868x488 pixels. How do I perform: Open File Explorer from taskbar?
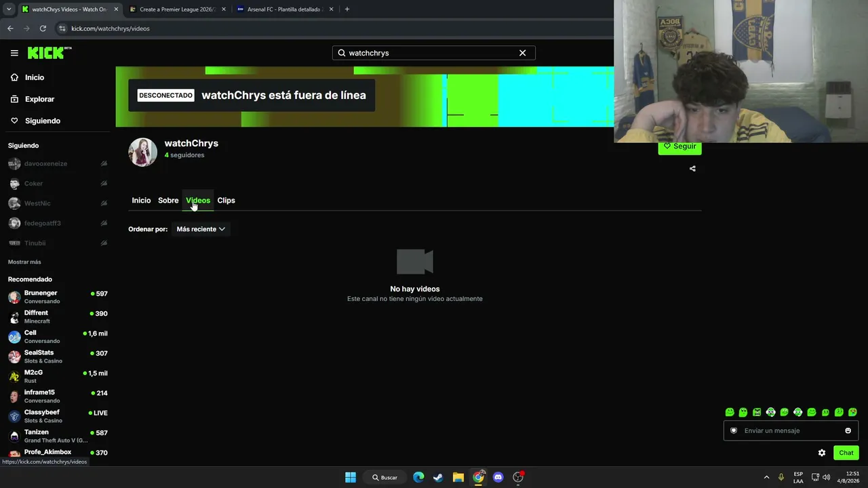(458, 477)
